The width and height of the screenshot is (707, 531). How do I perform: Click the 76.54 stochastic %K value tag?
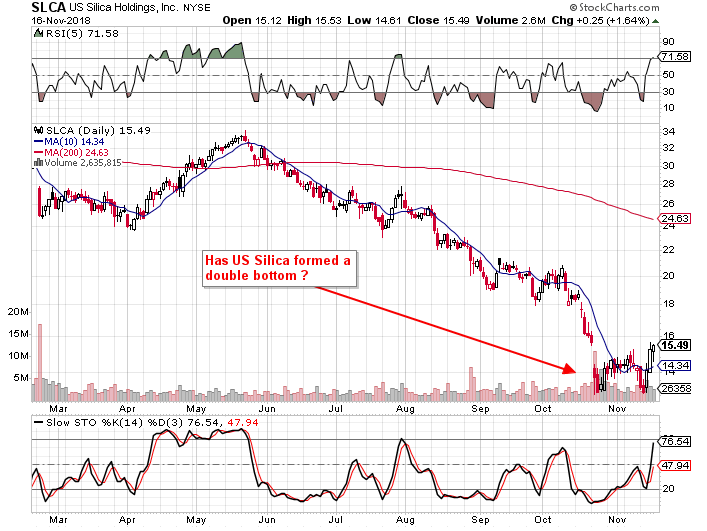point(675,441)
